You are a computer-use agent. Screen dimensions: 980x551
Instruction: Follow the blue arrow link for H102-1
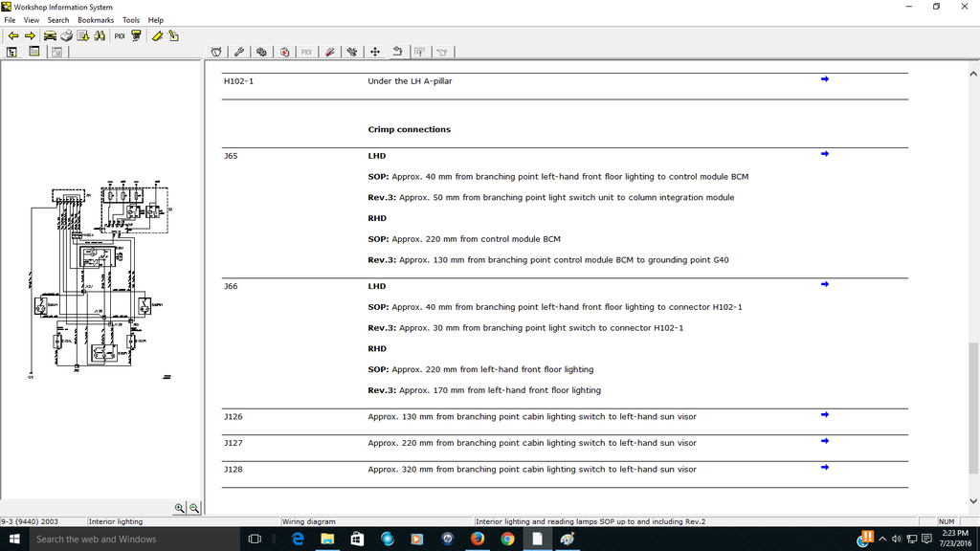click(x=824, y=79)
